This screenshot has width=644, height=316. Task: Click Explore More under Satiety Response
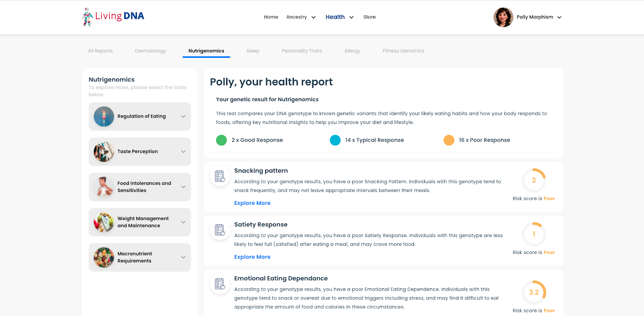[x=252, y=257]
